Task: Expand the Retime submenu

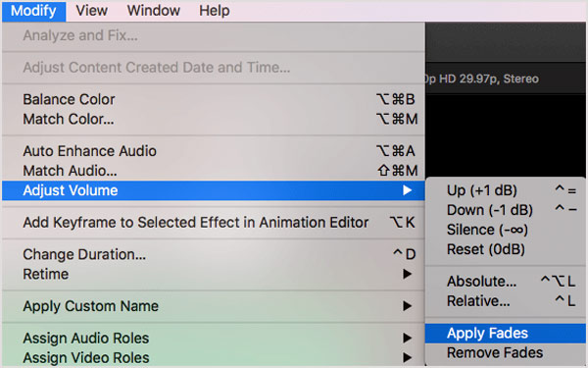Action: coord(214,274)
